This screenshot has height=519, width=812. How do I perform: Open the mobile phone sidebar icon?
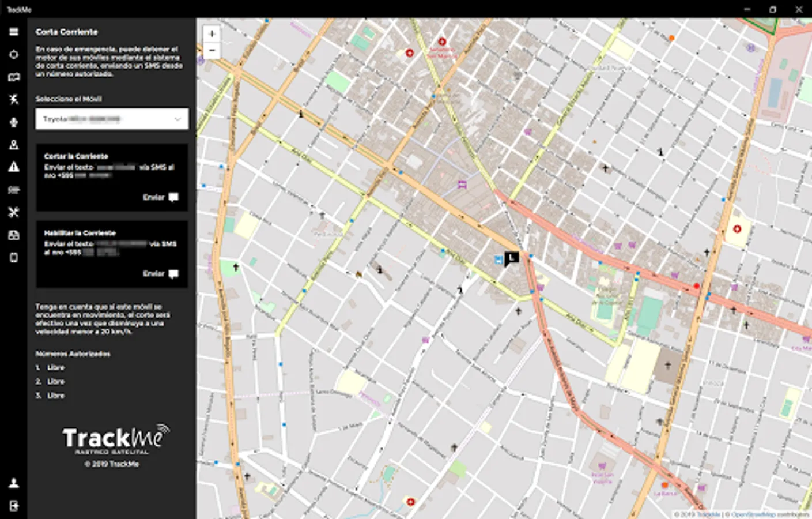pyautogui.click(x=14, y=258)
